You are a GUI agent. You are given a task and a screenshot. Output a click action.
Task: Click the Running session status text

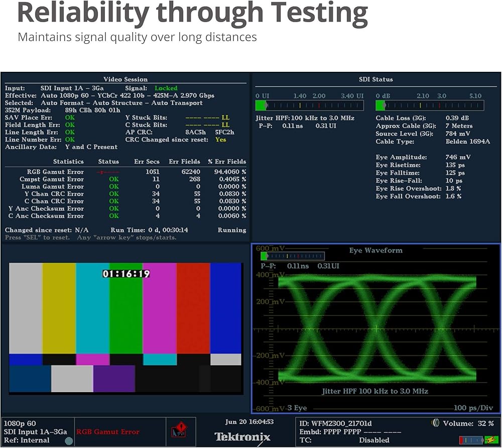pos(231,230)
